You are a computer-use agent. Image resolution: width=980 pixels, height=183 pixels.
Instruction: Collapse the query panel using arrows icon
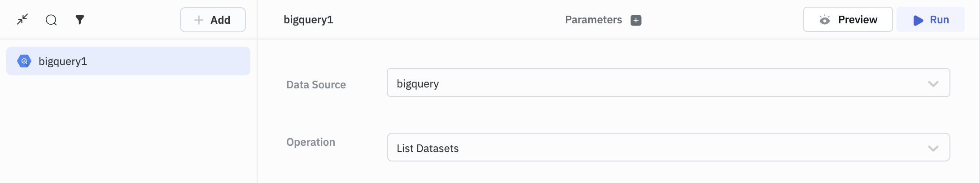coord(22,19)
